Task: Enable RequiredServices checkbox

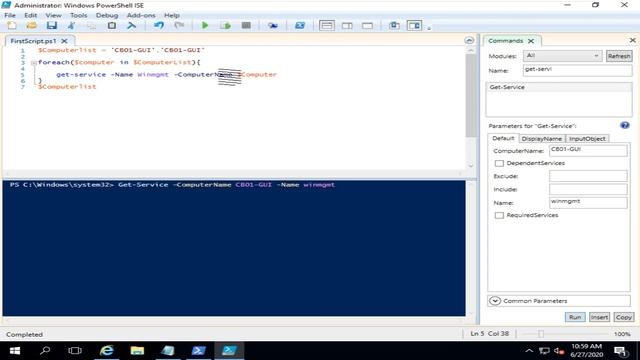Action: tap(499, 215)
